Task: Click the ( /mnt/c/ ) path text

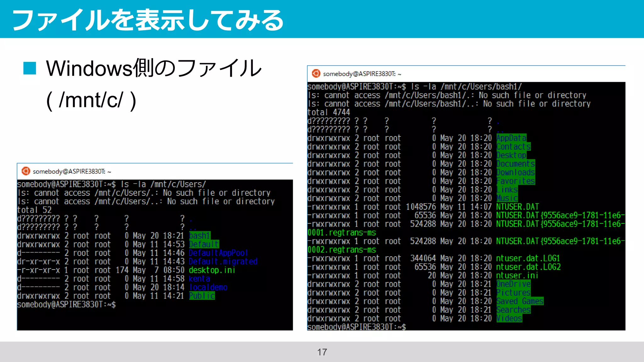Action: pyautogui.click(x=91, y=100)
